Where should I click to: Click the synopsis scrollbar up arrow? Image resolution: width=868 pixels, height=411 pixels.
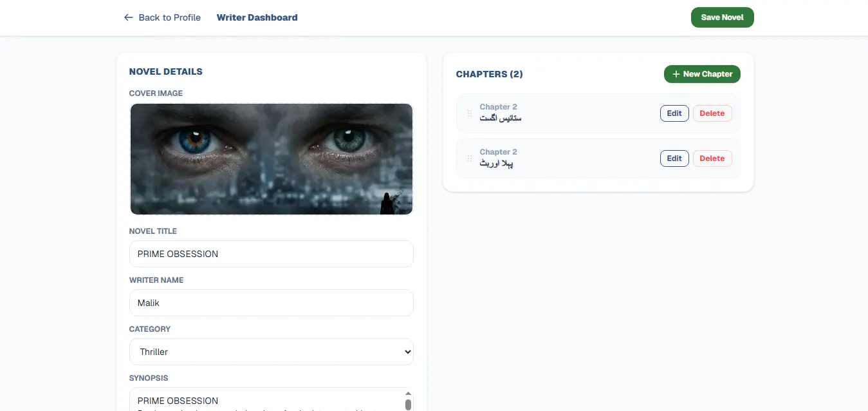coord(408,393)
